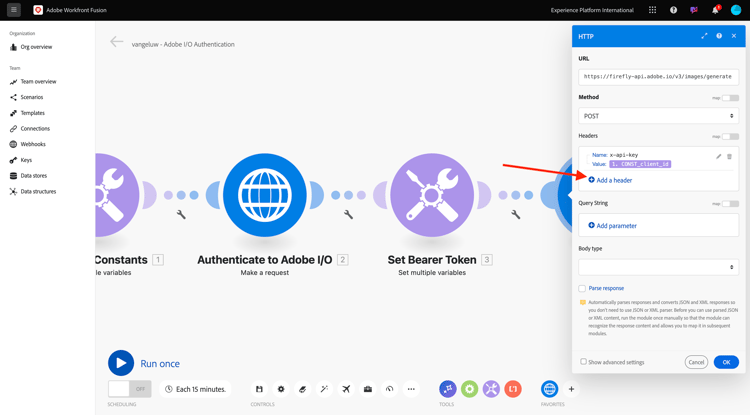Close the HTTP panel
The image size is (750, 415).
[734, 36]
